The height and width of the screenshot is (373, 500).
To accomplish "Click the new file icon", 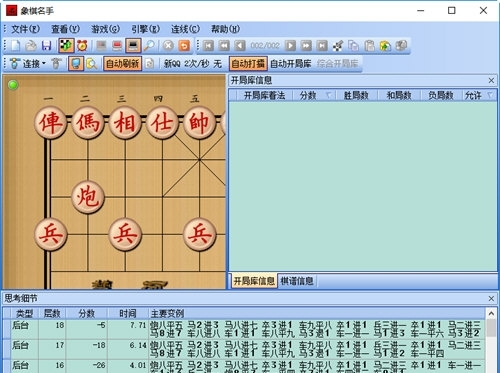I will 15,46.
